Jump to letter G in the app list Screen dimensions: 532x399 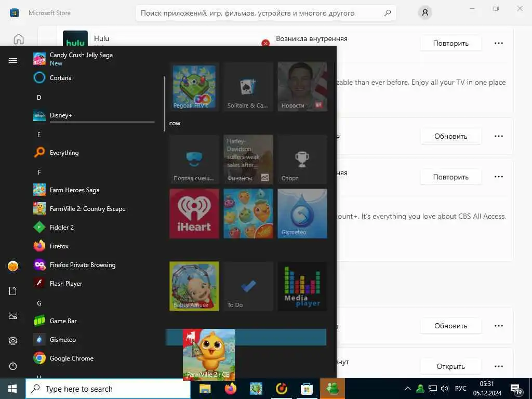39,303
